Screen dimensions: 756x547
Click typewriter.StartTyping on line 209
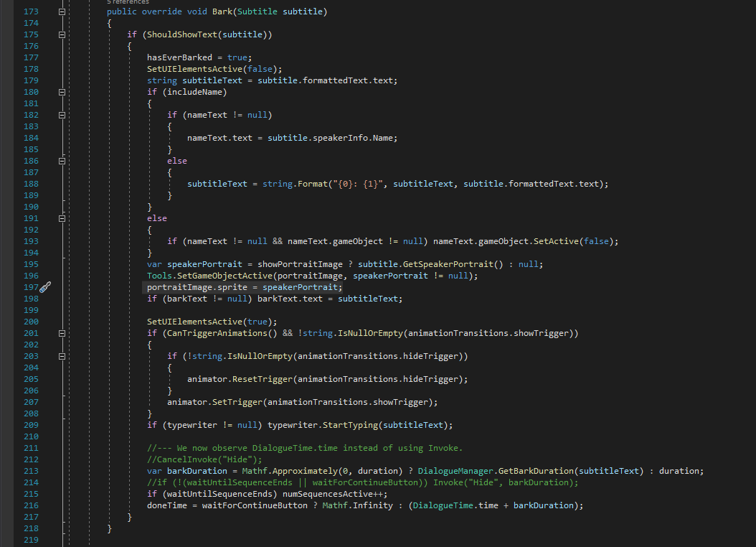click(x=323, y=426)
